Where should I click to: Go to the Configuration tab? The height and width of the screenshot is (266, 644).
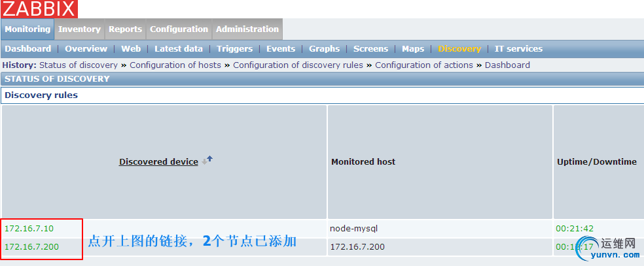coord(179,29)
